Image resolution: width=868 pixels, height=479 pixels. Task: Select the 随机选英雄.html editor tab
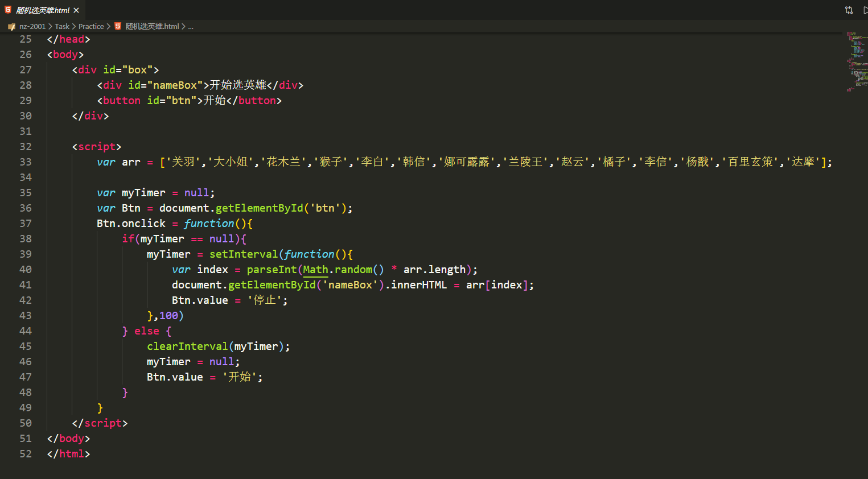point(43,10)
